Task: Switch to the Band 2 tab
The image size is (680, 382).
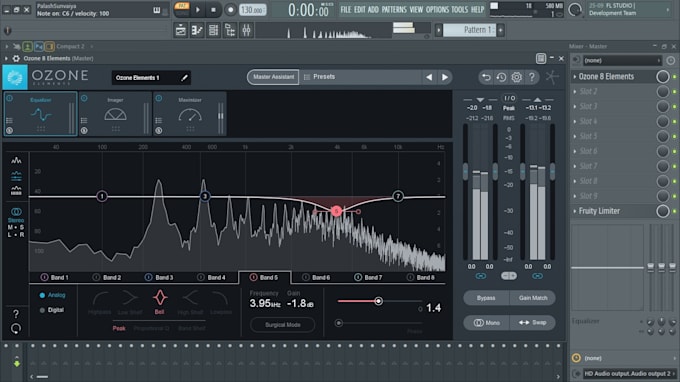Action: point(108,278)
